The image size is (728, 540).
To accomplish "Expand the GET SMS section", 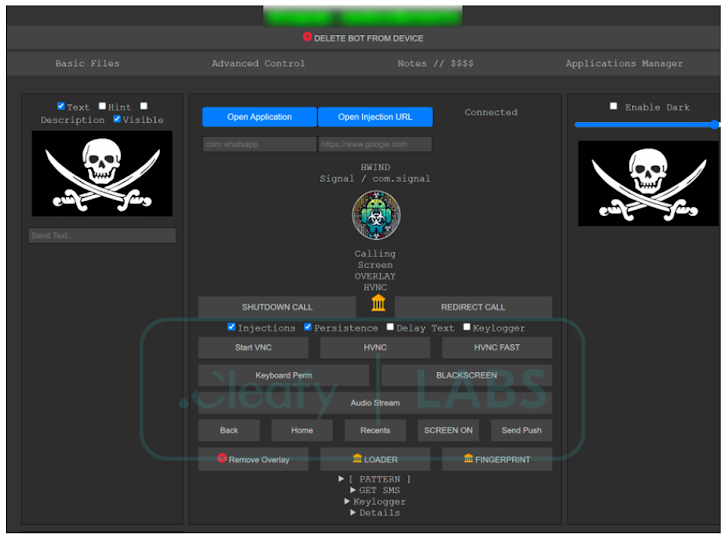I will point(375,490).
